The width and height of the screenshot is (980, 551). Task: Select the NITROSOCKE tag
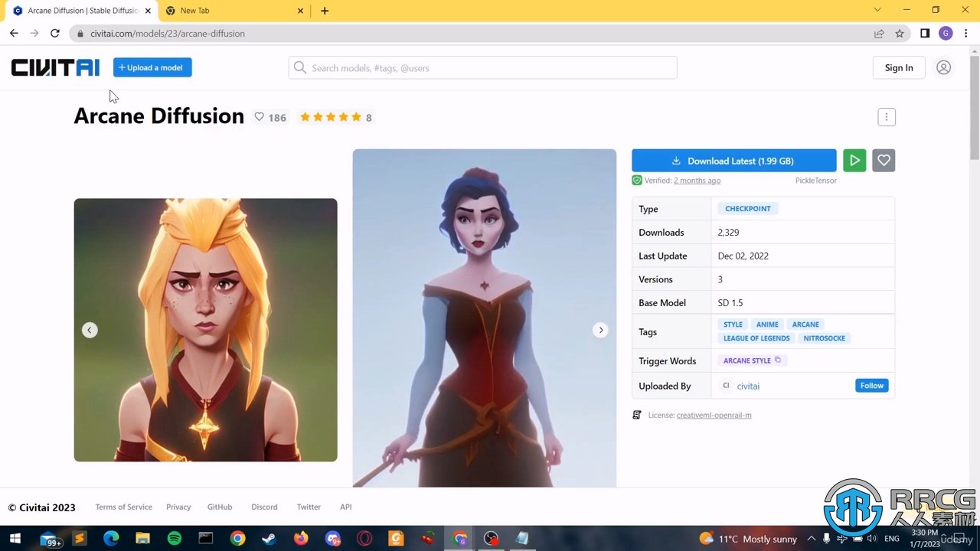tap(825, 338)
